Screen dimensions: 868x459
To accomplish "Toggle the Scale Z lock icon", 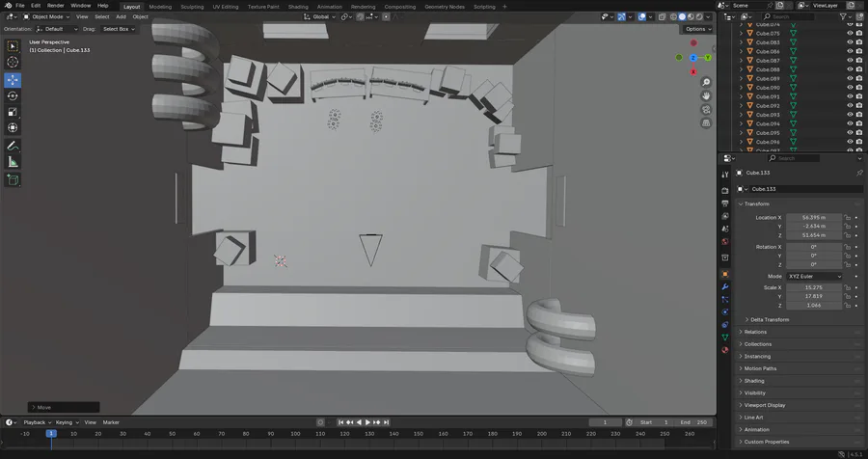I will coord(847,305).
